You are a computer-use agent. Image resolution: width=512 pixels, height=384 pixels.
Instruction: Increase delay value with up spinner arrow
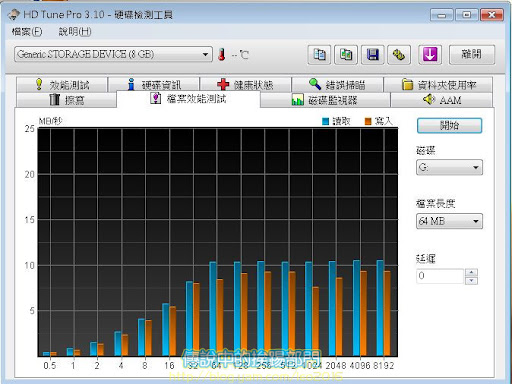pos(471,272)
